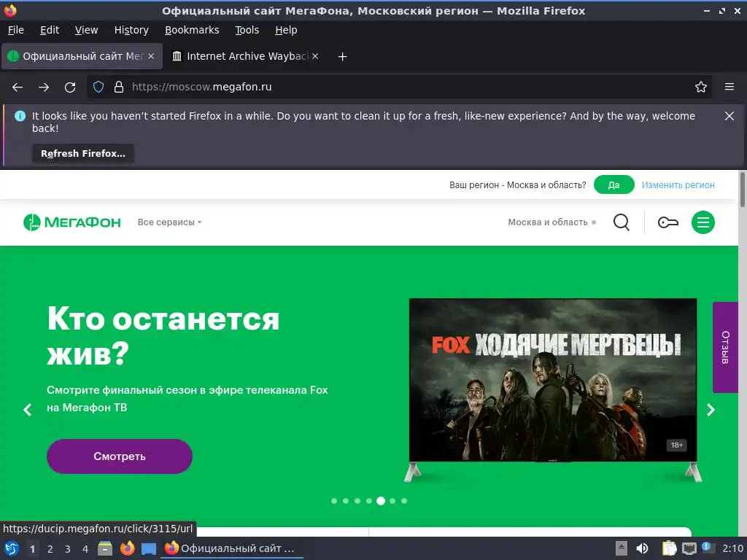Image resolution: width=747 pixels, height=560 pixels.
Task: Go forward to the next page
Action: 44,87
